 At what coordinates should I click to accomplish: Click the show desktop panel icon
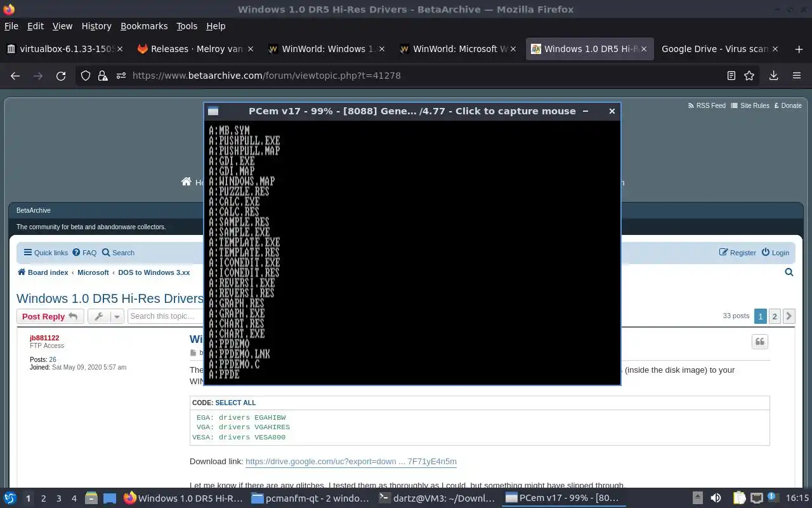pos(109,498)
